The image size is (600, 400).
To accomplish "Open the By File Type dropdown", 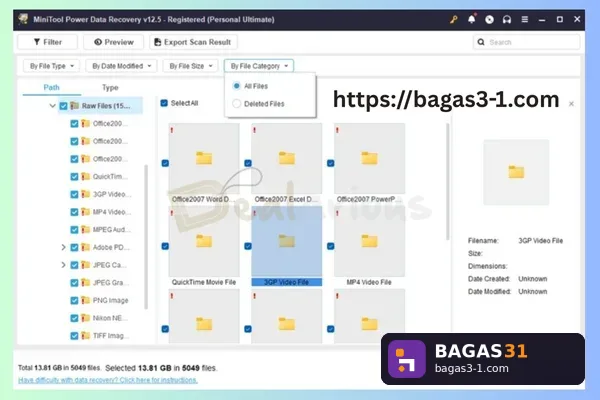I will [52, 66].
